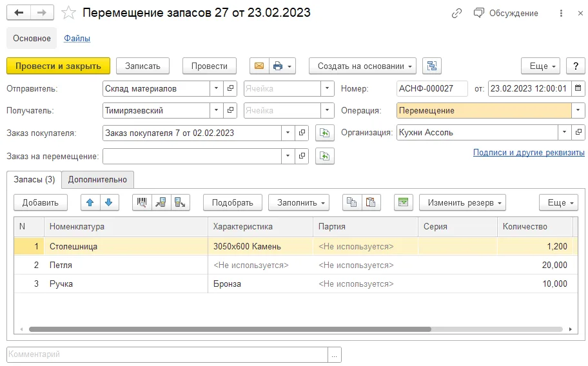Select the 20,000 quantity cell
The height and width of the screenshot is (366, 588).
pos(535,265)
